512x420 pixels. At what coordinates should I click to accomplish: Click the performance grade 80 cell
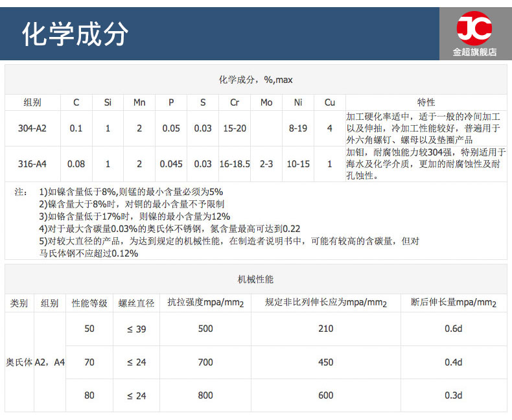89,395
